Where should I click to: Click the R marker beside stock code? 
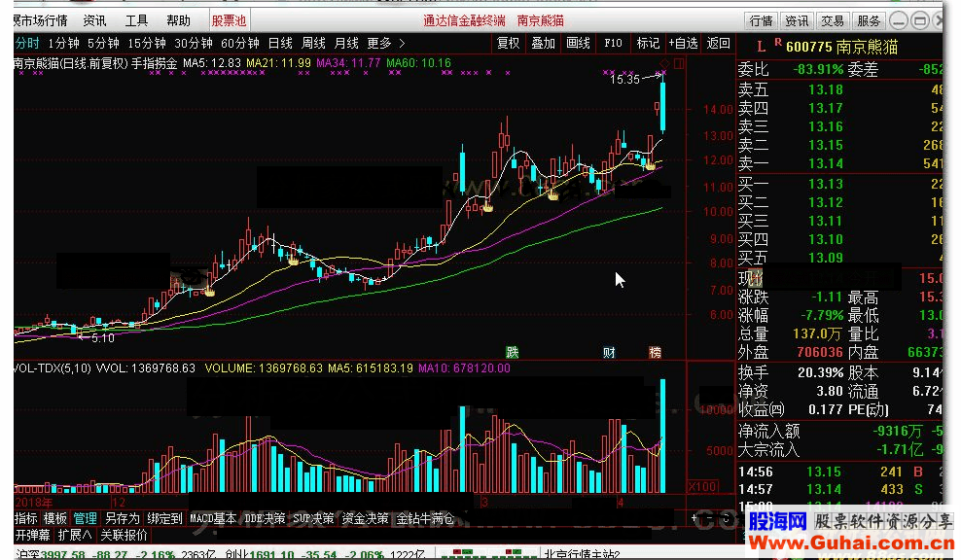tap(778, 42)
